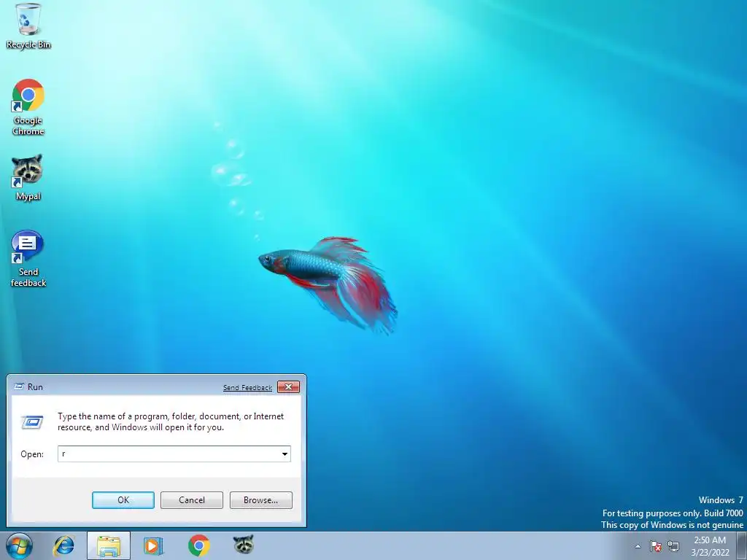Launch Windows Media Player from taskbar
747x560 pixels.
[153, 545]
